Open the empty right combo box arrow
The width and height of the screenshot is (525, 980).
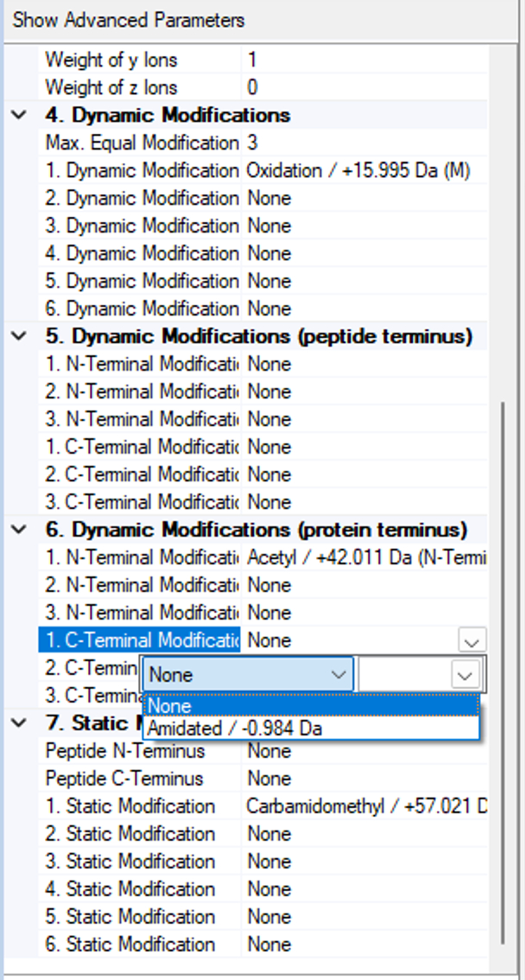[x=465, y=675]
